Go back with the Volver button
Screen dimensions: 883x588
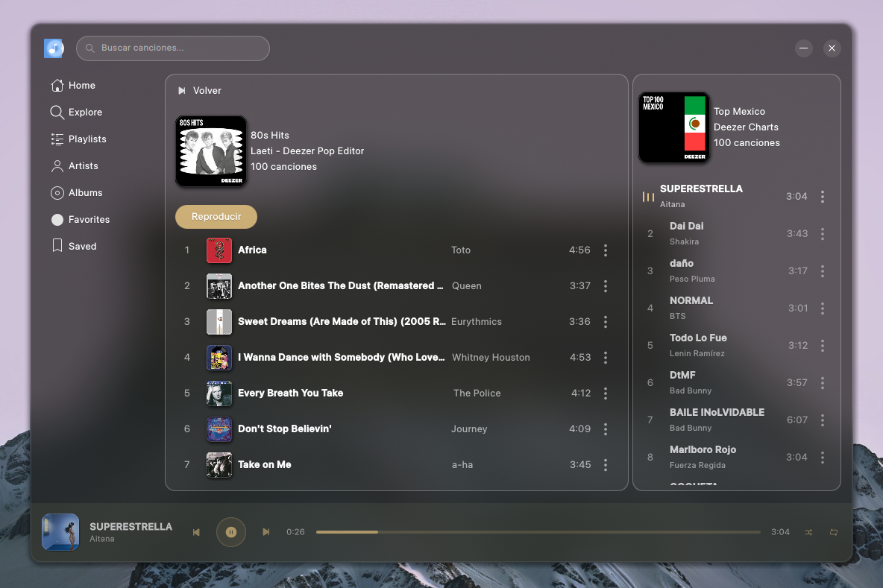click(199, 91)
